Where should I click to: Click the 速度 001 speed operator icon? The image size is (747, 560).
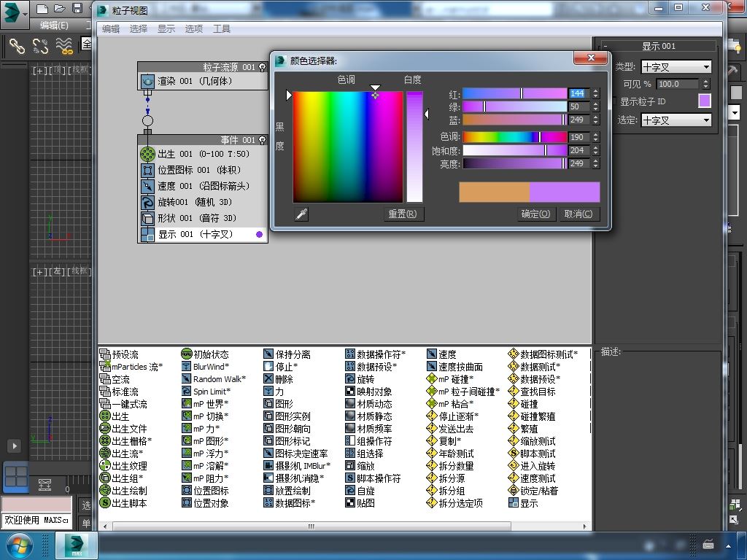tap(147, 186)
